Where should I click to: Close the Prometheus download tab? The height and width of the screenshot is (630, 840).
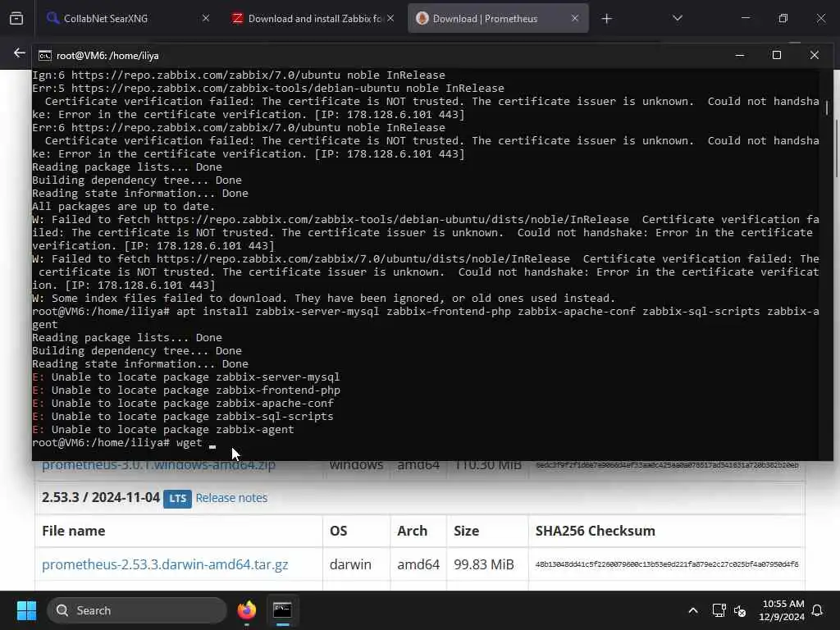pos(575,19)
